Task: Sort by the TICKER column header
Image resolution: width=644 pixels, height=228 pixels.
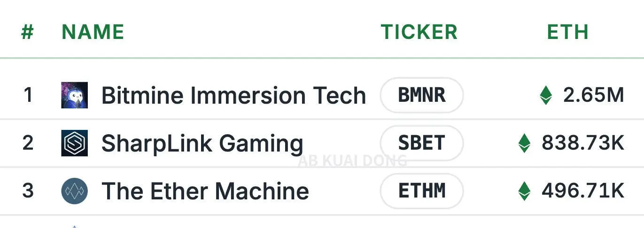Action: [419, 32]
